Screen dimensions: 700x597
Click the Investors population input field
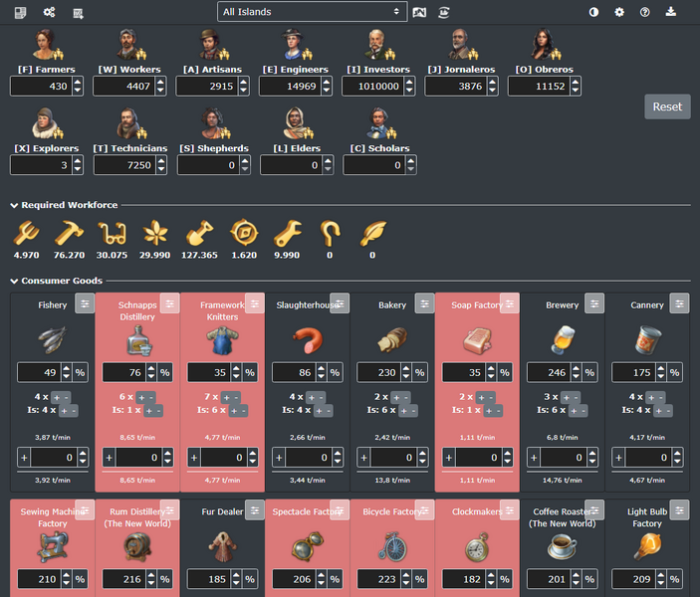(x=373, y=87)
